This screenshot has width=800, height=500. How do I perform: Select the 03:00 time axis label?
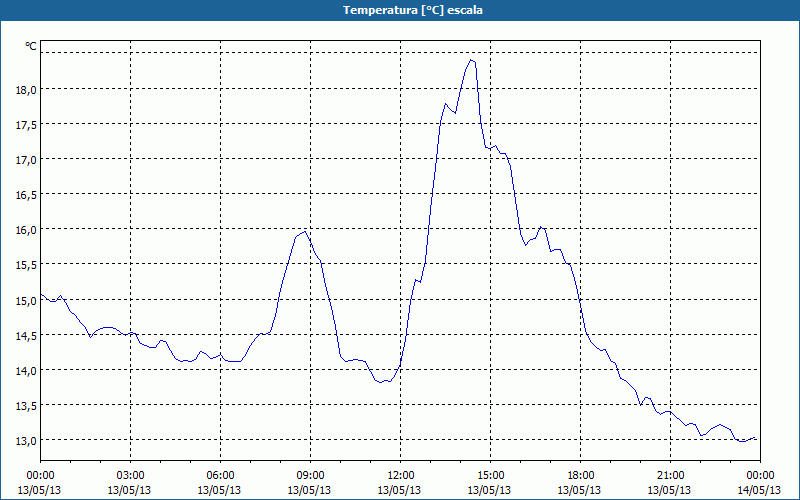coord(131,476)
